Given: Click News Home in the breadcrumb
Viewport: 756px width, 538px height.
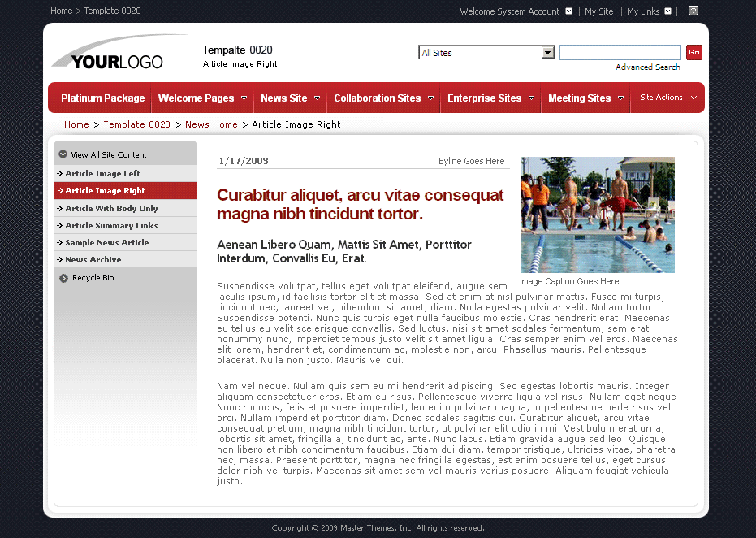Looking at the screenshot, I should click(211, 124).
